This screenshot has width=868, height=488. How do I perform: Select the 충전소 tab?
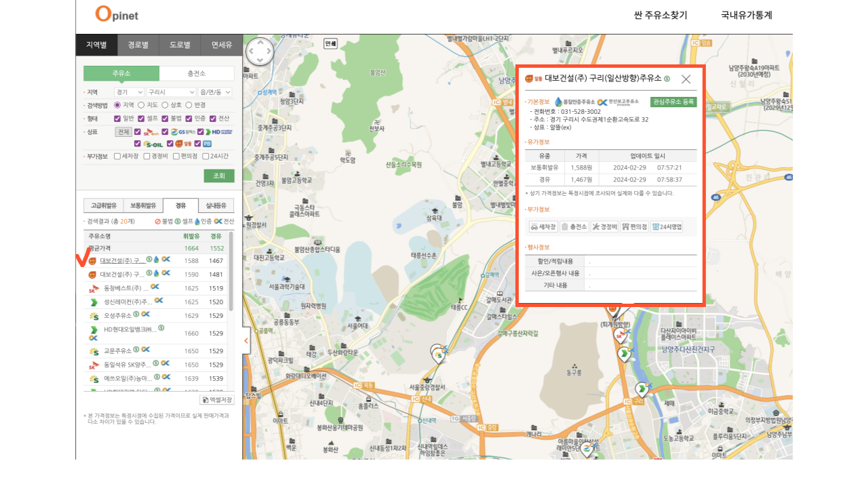point(197,73)
